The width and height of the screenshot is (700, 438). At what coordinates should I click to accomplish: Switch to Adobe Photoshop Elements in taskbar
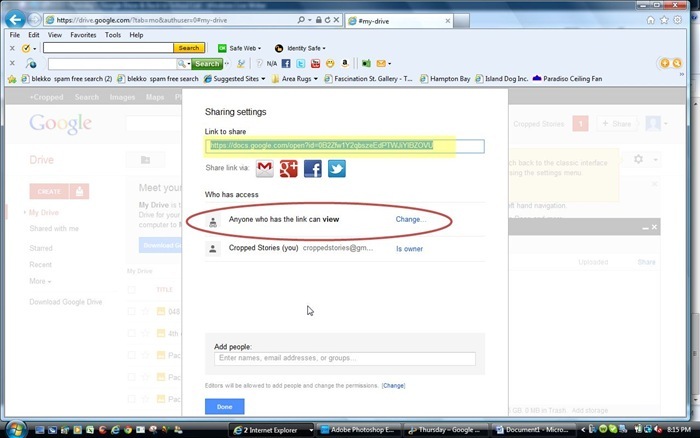[x=358, y=430]
